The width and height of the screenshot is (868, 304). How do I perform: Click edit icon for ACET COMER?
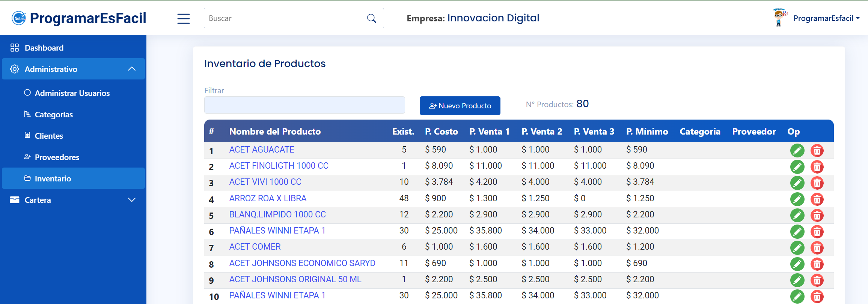(797, 248)
